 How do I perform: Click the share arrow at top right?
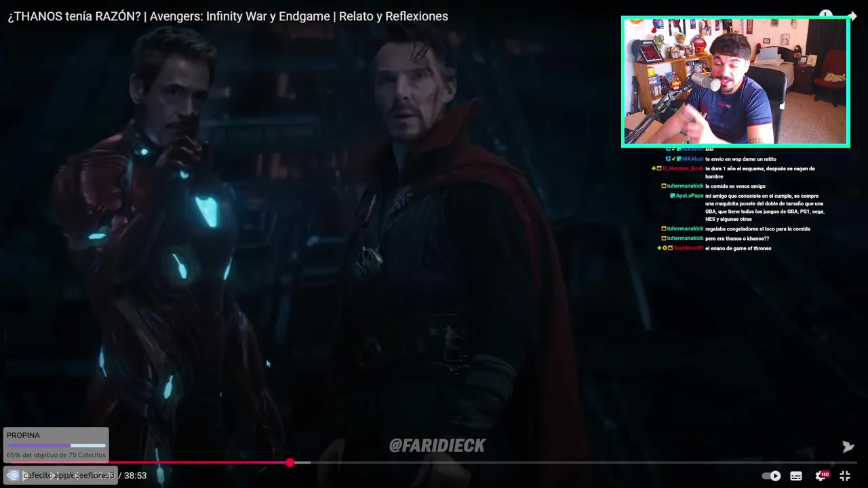click(x=852, y=16)
